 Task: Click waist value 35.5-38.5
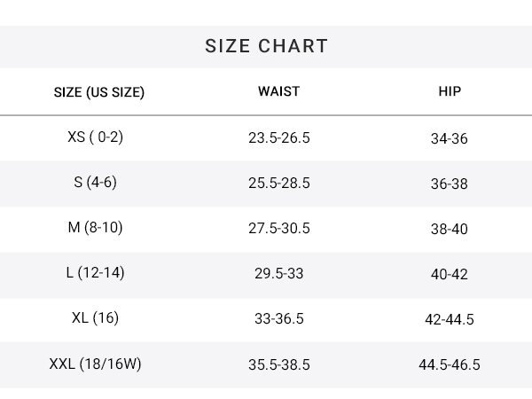coord(279,364)
